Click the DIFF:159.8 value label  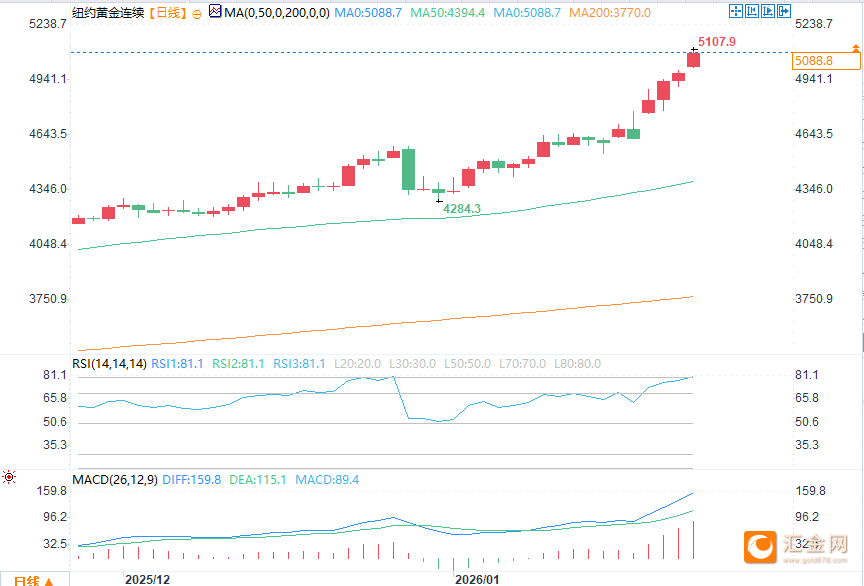pyautogui.click(x=192, y=480)
